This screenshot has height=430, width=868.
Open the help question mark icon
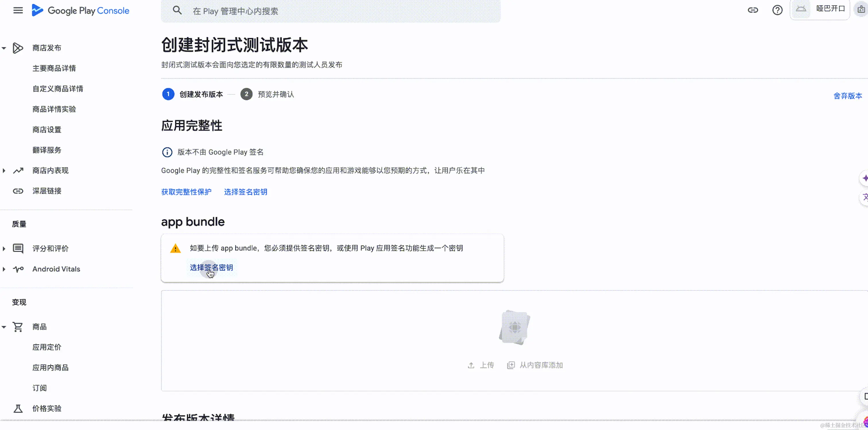click(x=777, y=10)
